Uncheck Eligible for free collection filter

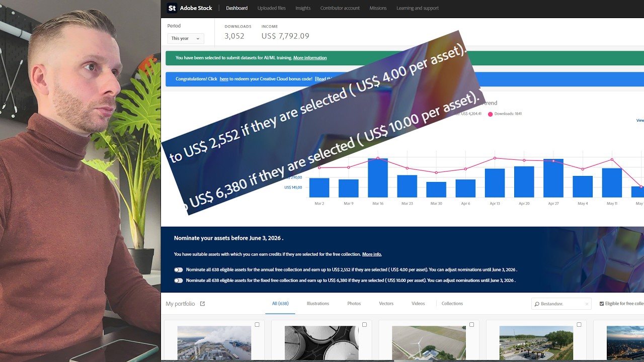[602, 304]
